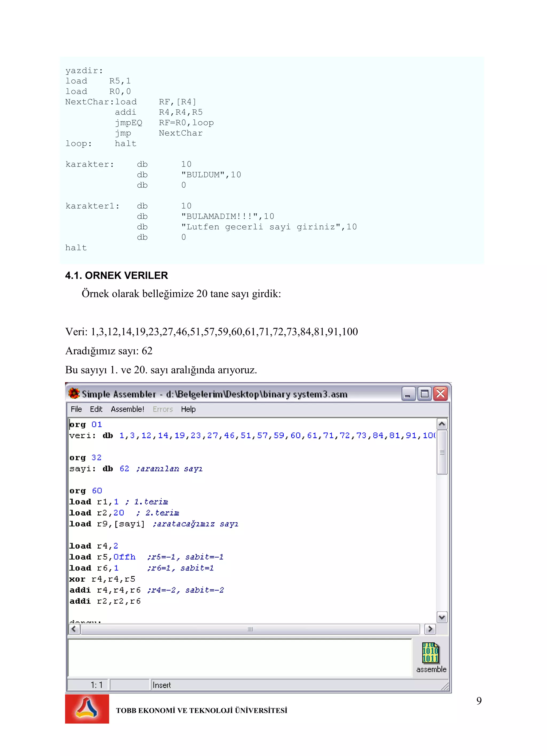Close the Simple Assembler window
The height and width of the screenshot is (756, 547).
pos(440,394)
